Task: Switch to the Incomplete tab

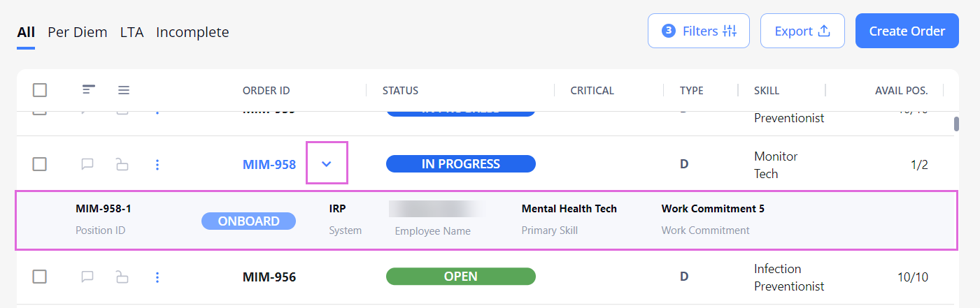Action: pos(192,32)
